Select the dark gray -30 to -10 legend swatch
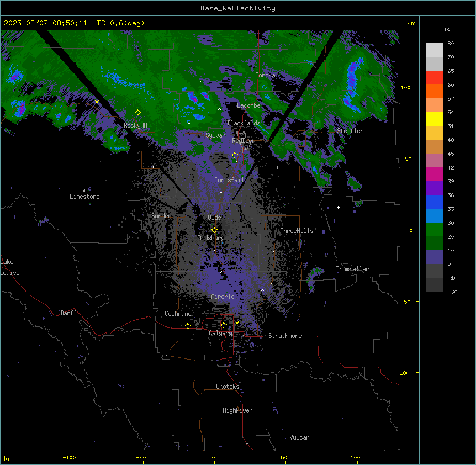The image size is (476, 465). [434, 285]
